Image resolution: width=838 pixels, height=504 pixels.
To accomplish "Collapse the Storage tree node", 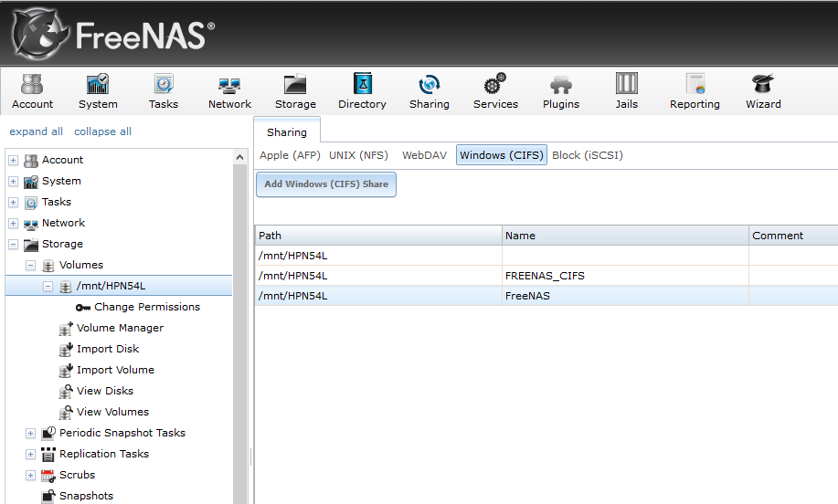I will click(x=14, y=245).
